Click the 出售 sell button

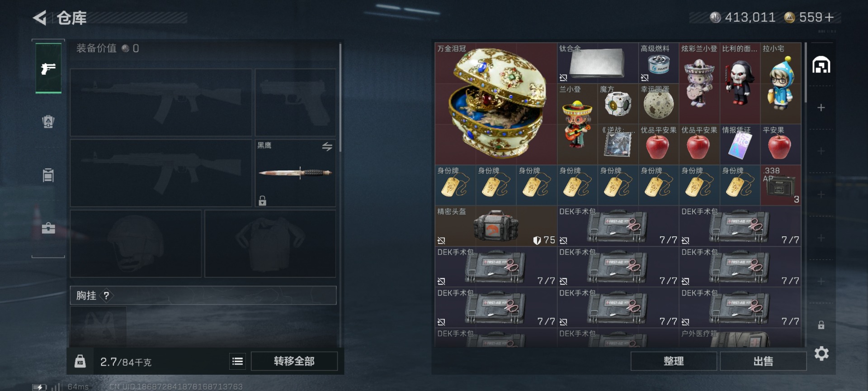(763, 361)
